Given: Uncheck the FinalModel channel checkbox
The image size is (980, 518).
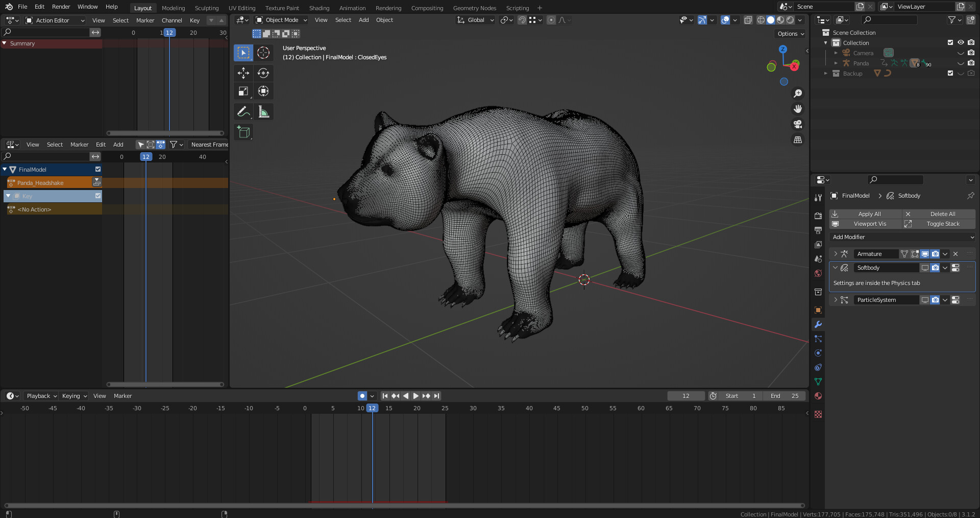Looking at the screenshot, I should click(98, 170).
